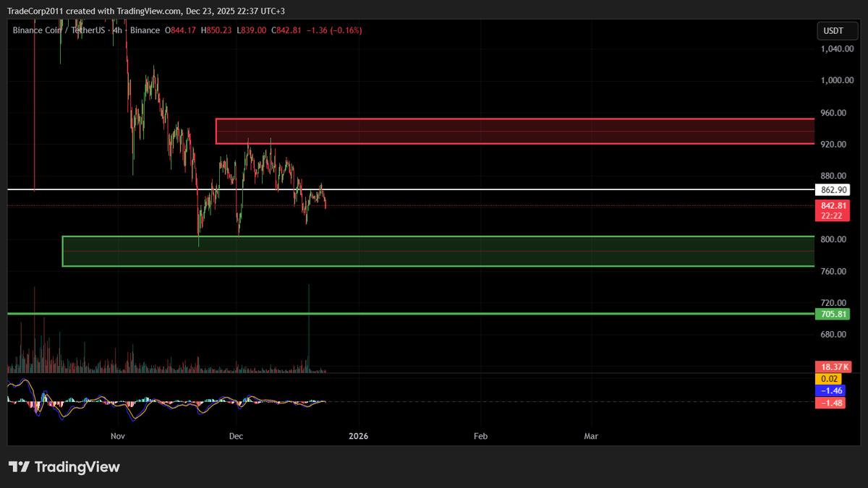Viewport: 868px width, 488px height.
Task: Click the 22:22 candle countdown label
Action: (x=833, y=216)
